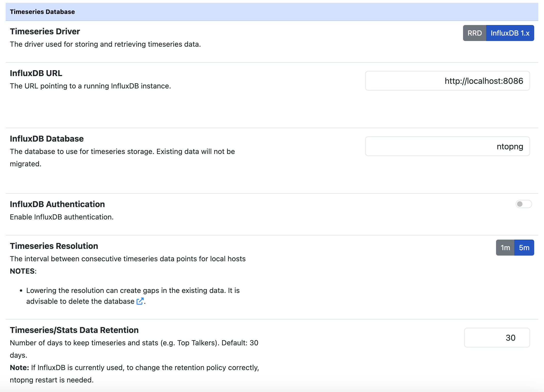Screen dimensions: 544x392
Task: Select the 'Lowering the resolution' note text
Action: click(133, 296)
